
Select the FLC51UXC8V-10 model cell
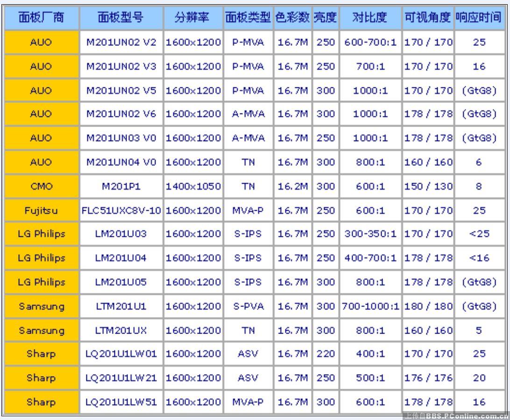tap(121, 211)
